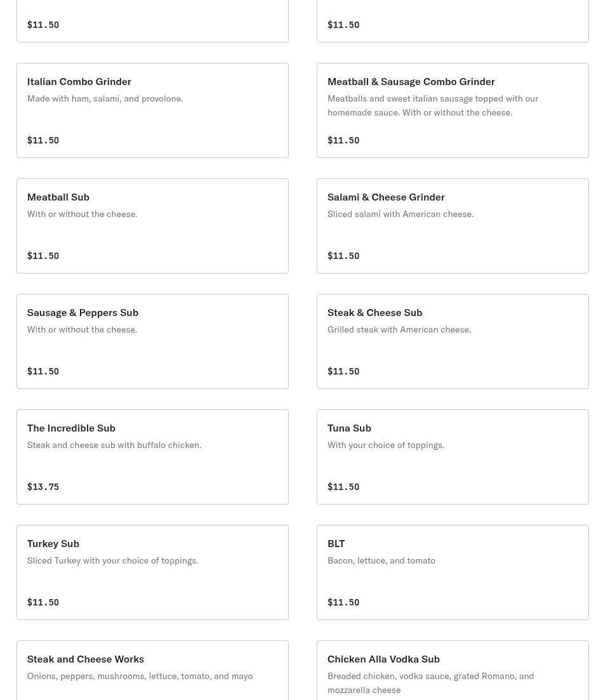Image resolution: width=603 pixels, height=700 pixels.
Task: Open the Italian Combo Grinder item
Action: click(x=152, y=110)
